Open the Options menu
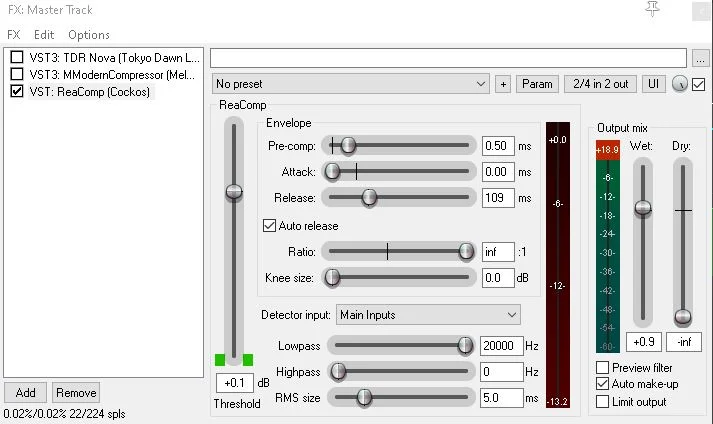The image size is (713, 424). point(89,35)
